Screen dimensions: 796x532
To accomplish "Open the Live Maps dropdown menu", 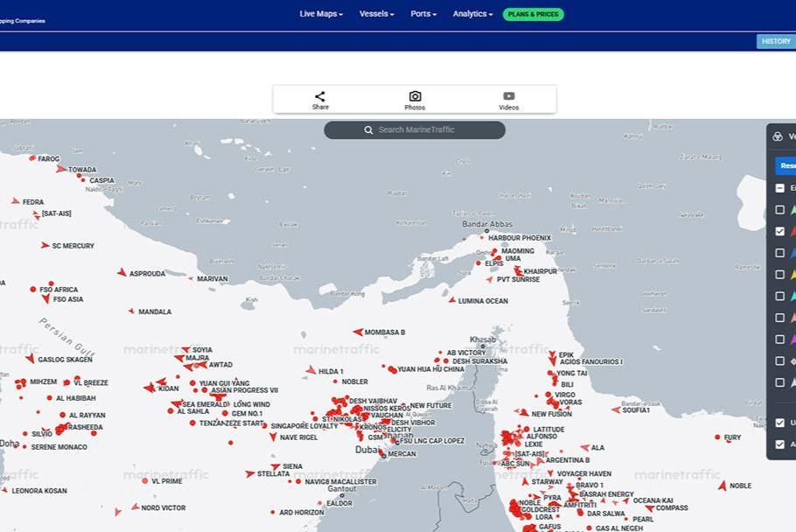I will tap(321, 14).
